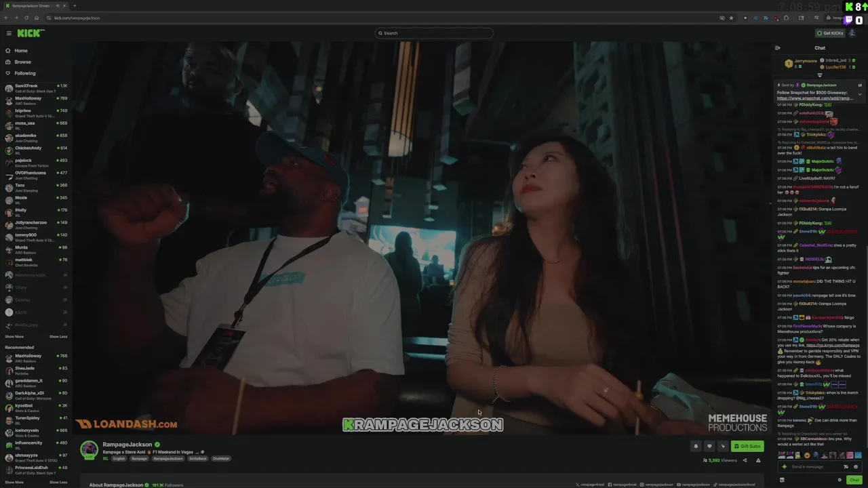Image resolution: width=868 pixels, height=488 pixels.
Task: Click report warning icon near viewers
Action: (x=758, y=461)
